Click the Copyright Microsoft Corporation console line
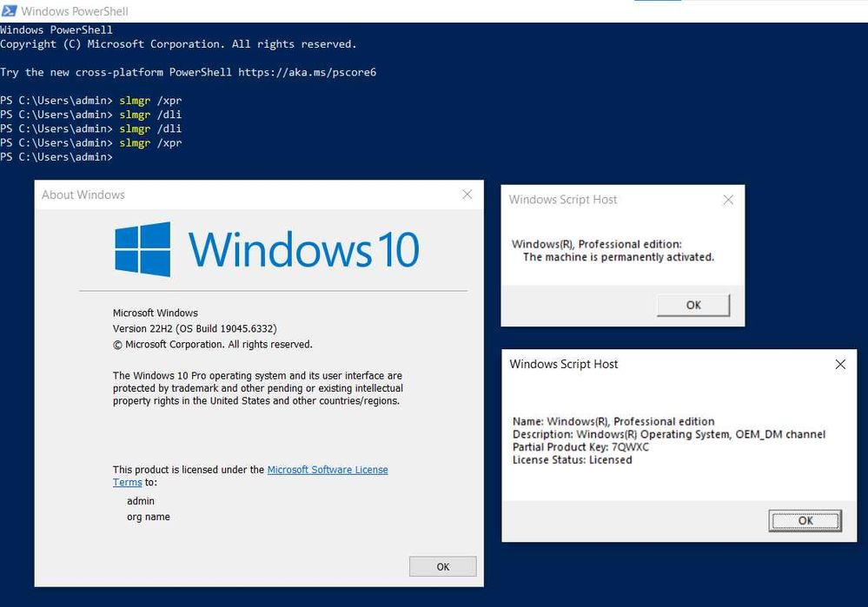 pos(178,43)
